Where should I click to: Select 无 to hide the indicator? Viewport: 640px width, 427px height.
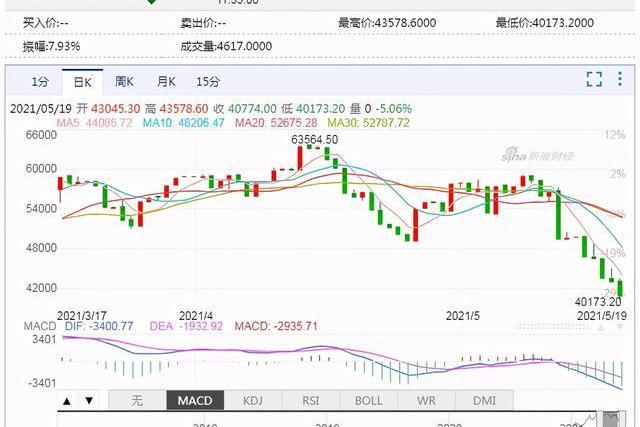(x=135, y=401)
